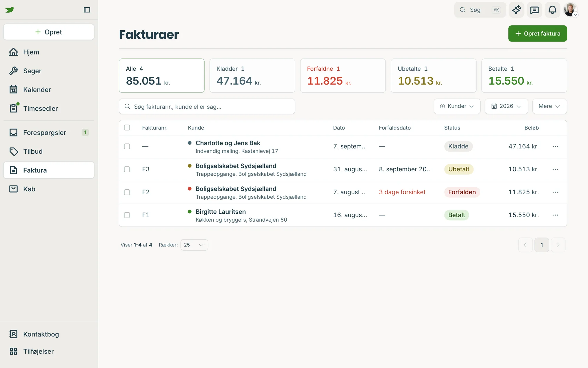Open the notifications bell
Screen dimensions: 588x368
tap(552, 10)
